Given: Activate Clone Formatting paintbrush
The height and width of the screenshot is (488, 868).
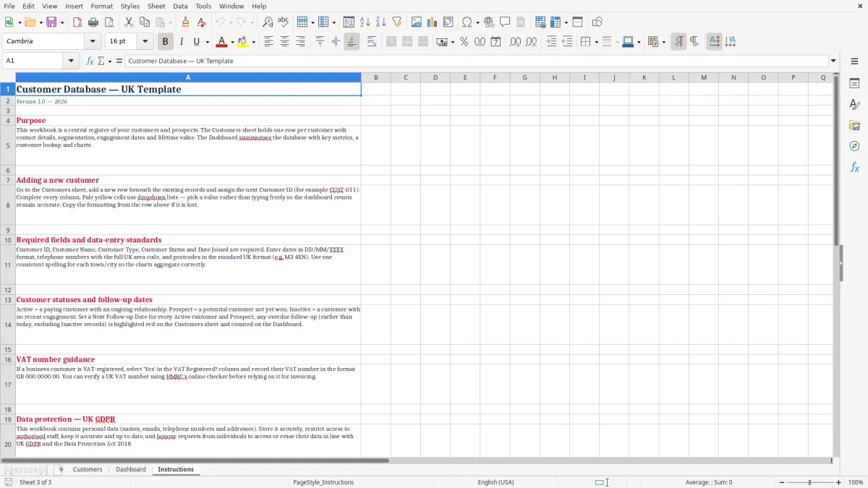Looking at the screenshot, I should pyautogui.click(x=186, y=22).
